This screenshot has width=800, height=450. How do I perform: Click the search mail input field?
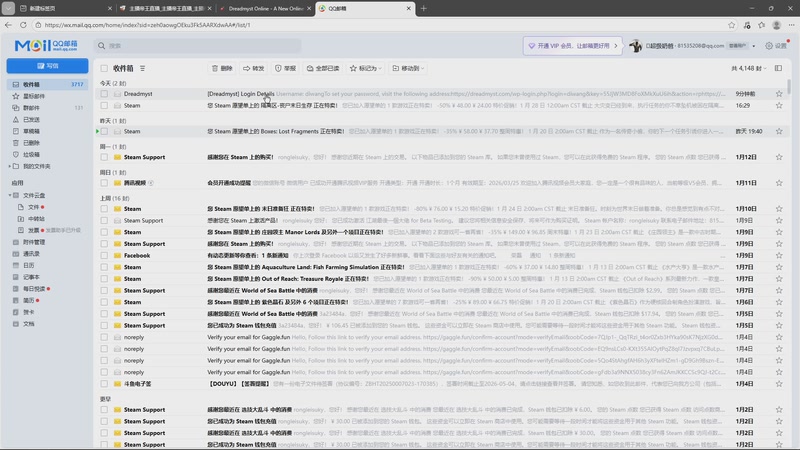pos(197,46)
